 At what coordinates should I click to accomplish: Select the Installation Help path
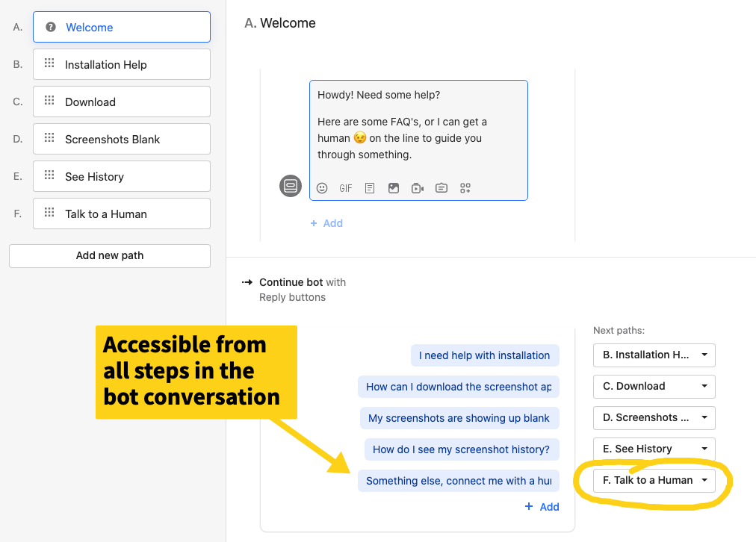pos(122,64)
